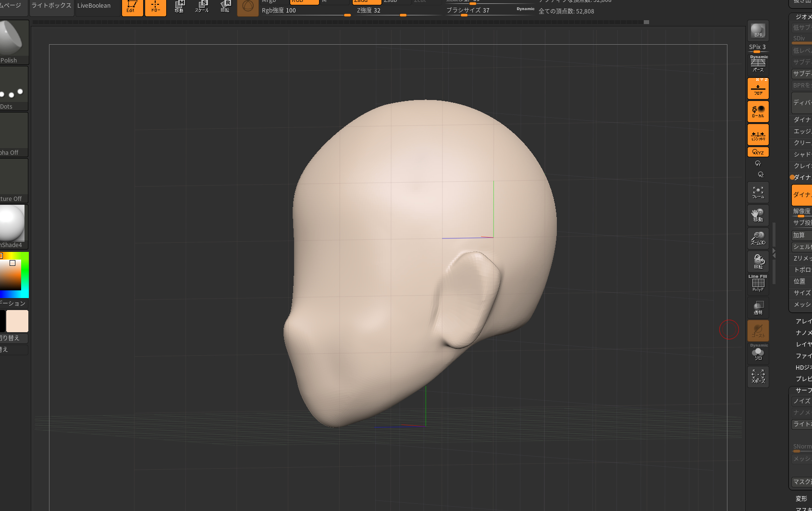This screenshot has height=511, width=812.
Task: Click the Edit mode button
Action: 133,7
